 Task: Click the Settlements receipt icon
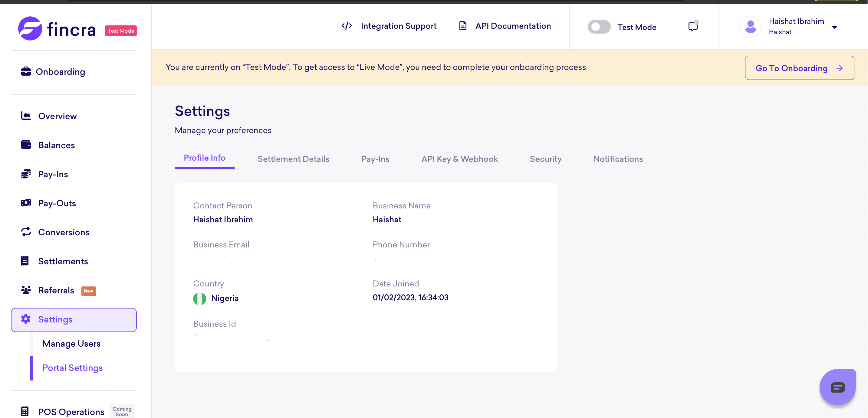[25, 261]
